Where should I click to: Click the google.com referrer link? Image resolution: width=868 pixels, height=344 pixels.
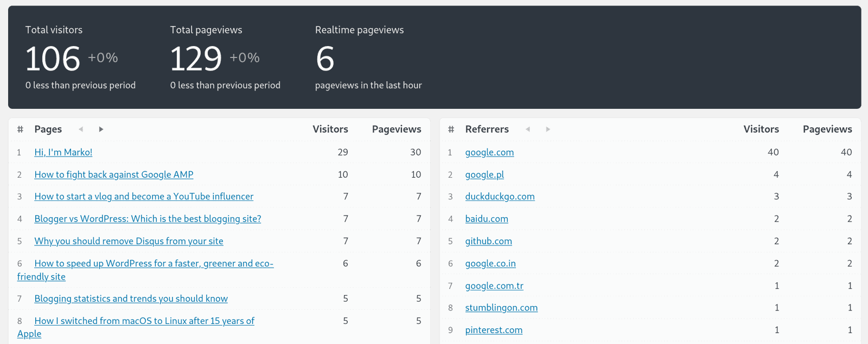[489, 152]
